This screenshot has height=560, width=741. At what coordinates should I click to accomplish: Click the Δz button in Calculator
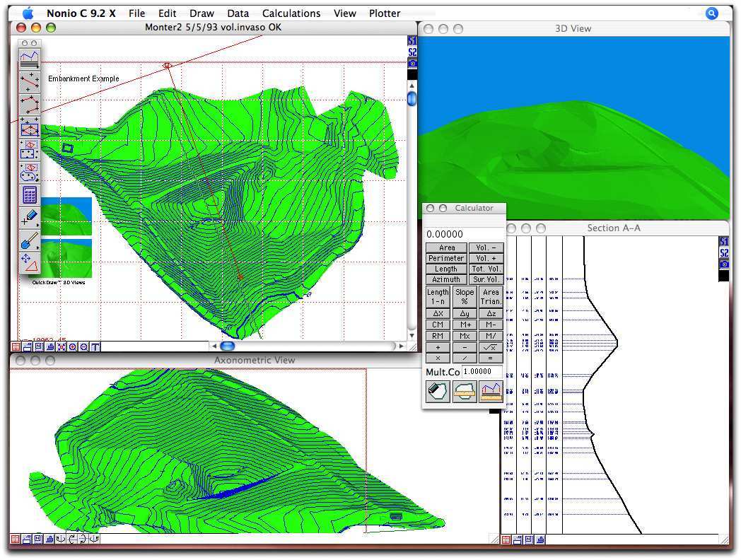(491, 313)
